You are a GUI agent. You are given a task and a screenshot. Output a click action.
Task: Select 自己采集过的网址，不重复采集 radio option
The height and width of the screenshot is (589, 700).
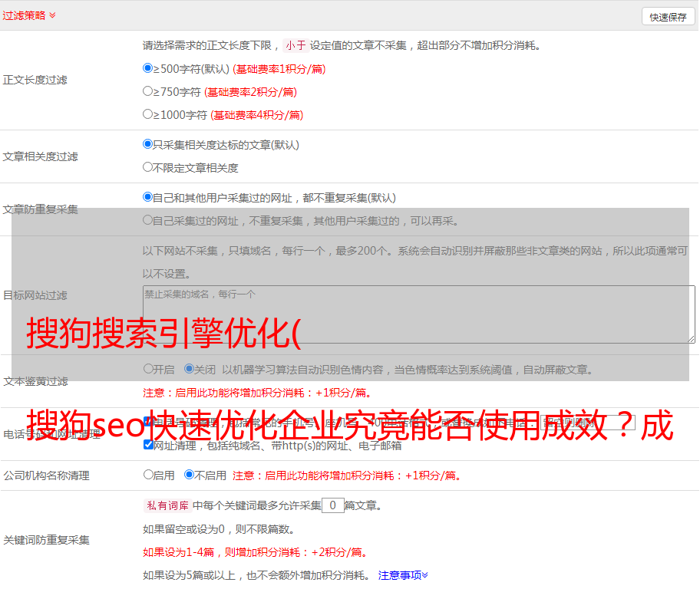pyautogui.click(x=148, y=220)
